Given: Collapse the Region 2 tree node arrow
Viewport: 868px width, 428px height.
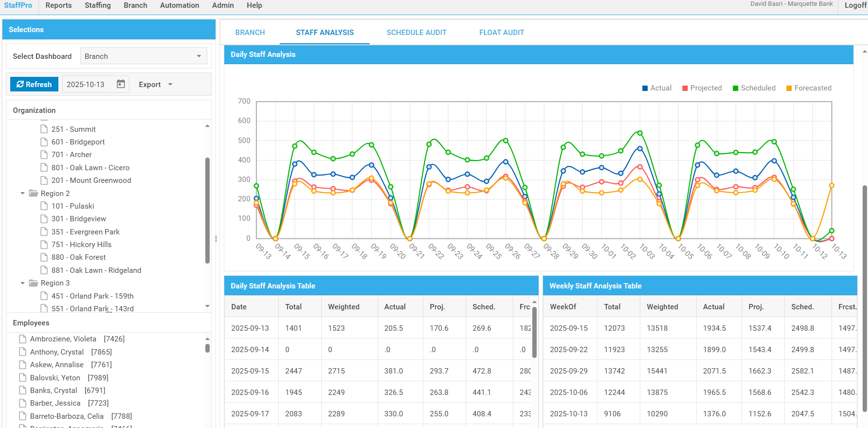Looking at the screenshot, I should point(22,194).
